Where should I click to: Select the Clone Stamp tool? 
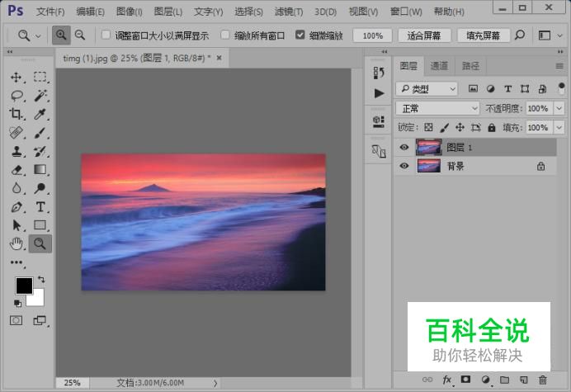point(16,151)
